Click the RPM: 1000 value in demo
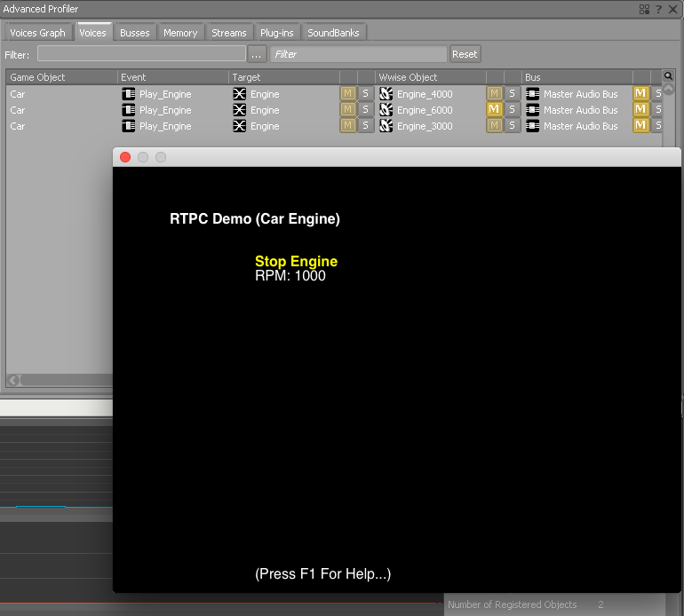 point(290,276)
